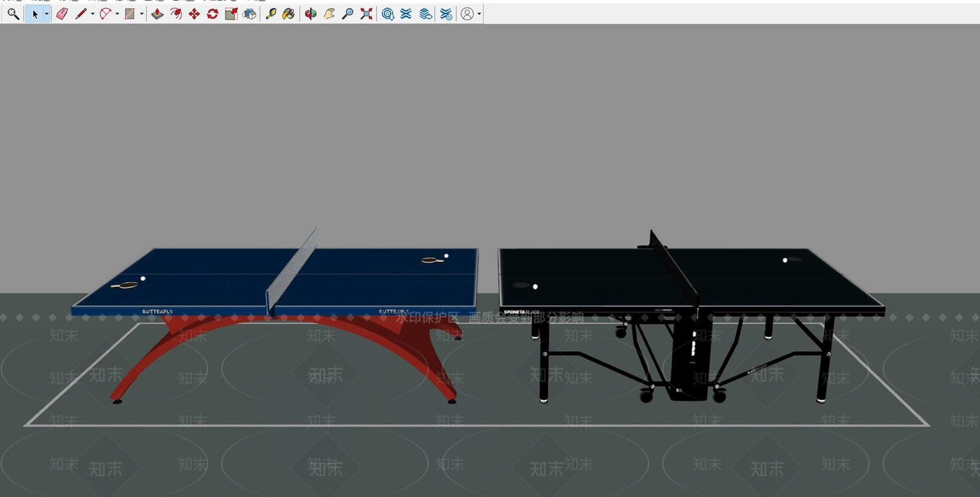This screenshot has height=497, width=980.
Task: Select the Eraser tool
Action: 62,13
